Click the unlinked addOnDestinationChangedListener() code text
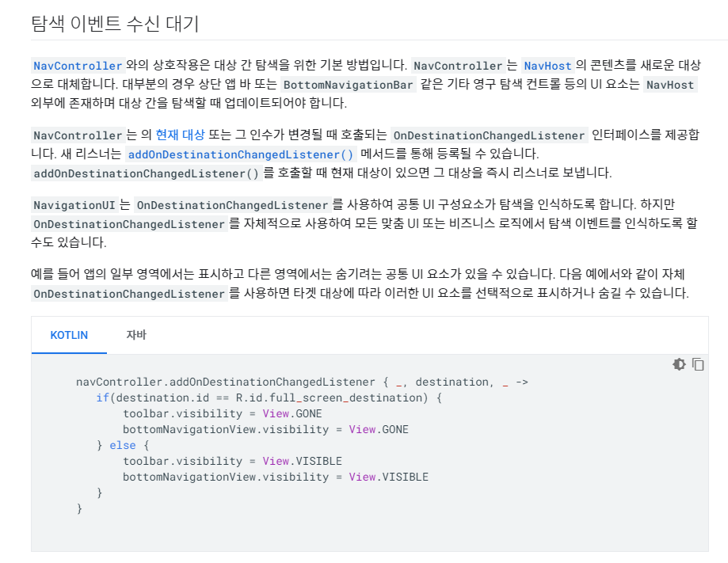The image size is (728, 563). (146, 173)
